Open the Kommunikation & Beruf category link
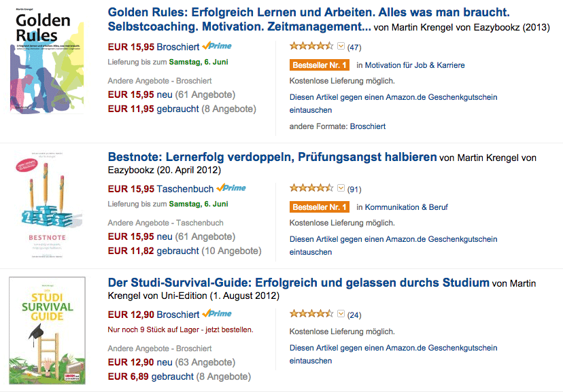This screenshot has width=563, height=392. [407, 207]
